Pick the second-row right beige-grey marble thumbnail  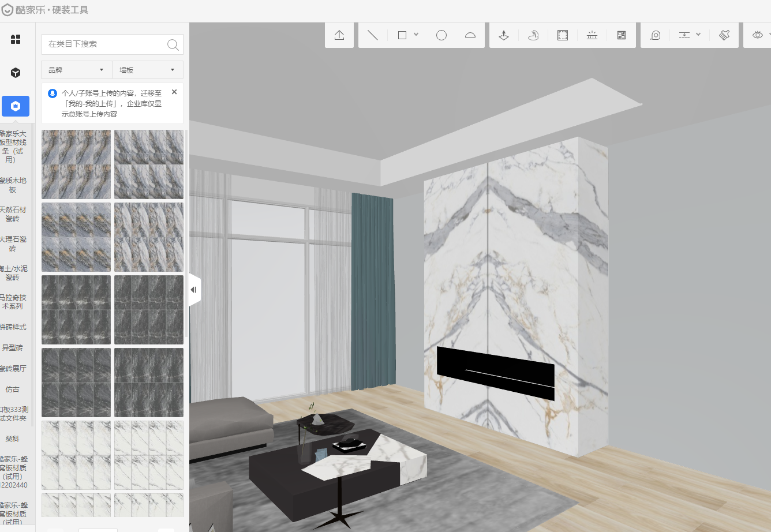[149, 237]
